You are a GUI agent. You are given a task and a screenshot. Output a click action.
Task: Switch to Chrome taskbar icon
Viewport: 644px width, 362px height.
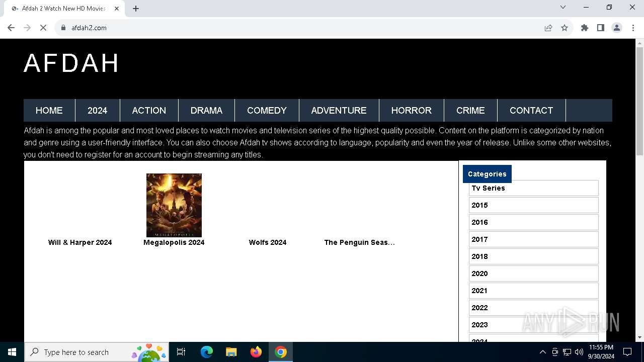[x=281, y=352]
